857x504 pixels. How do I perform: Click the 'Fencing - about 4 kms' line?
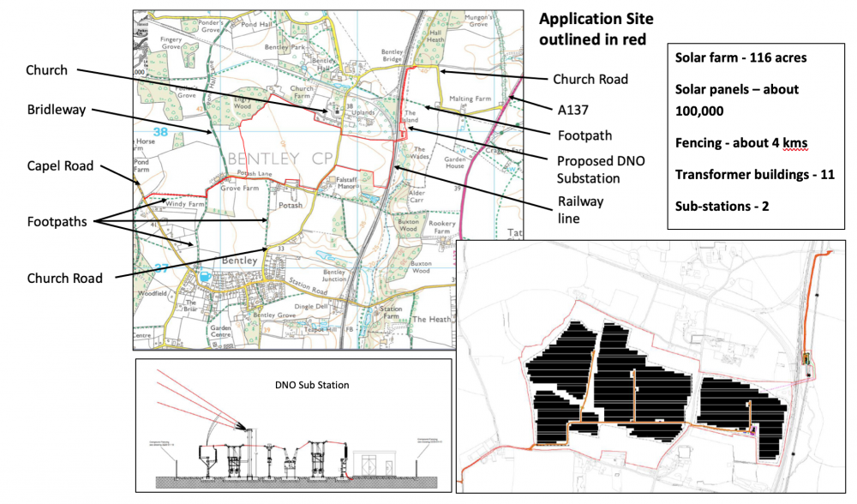coord(741,142)
